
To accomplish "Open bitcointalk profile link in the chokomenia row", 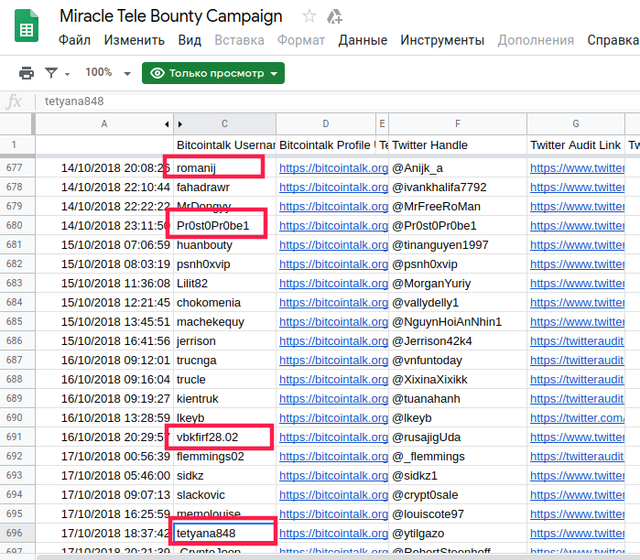I will [x=333, y=302].
